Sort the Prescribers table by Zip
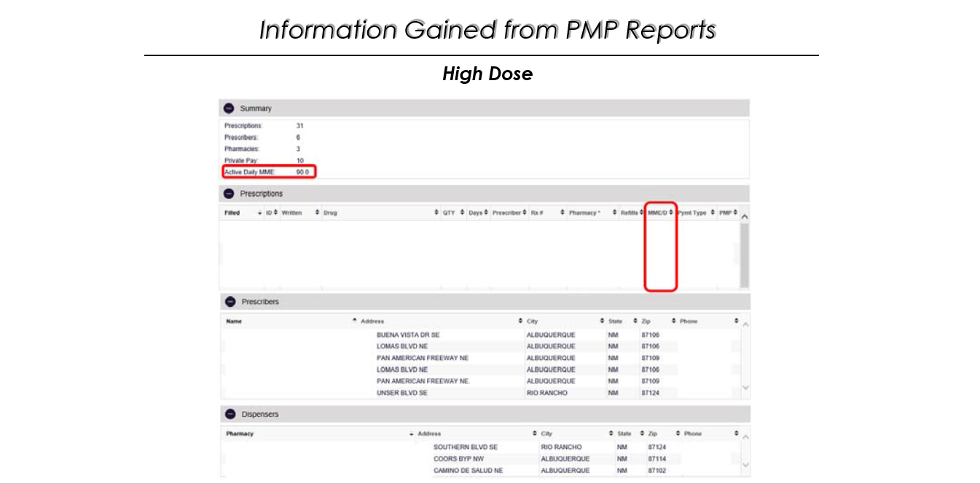 click(674, 321)
